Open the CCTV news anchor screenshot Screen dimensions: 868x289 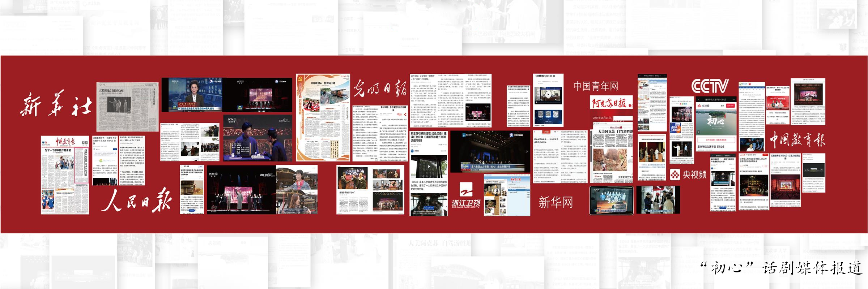(192, 95)
